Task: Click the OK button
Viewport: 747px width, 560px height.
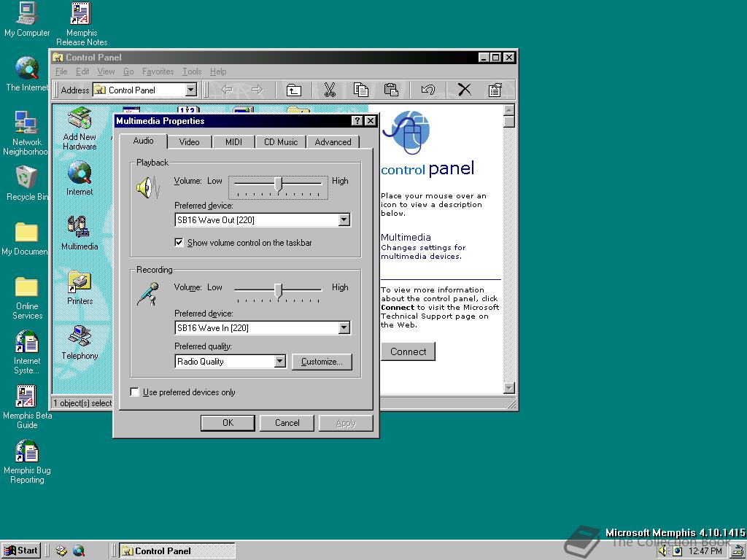Action: [x=228, y=423]
